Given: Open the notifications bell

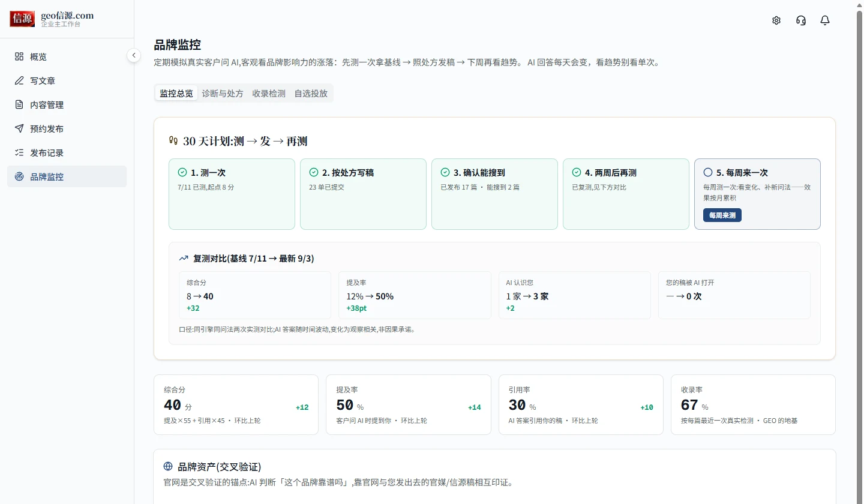Looking at the screenshot, I should tap(825, 20).
